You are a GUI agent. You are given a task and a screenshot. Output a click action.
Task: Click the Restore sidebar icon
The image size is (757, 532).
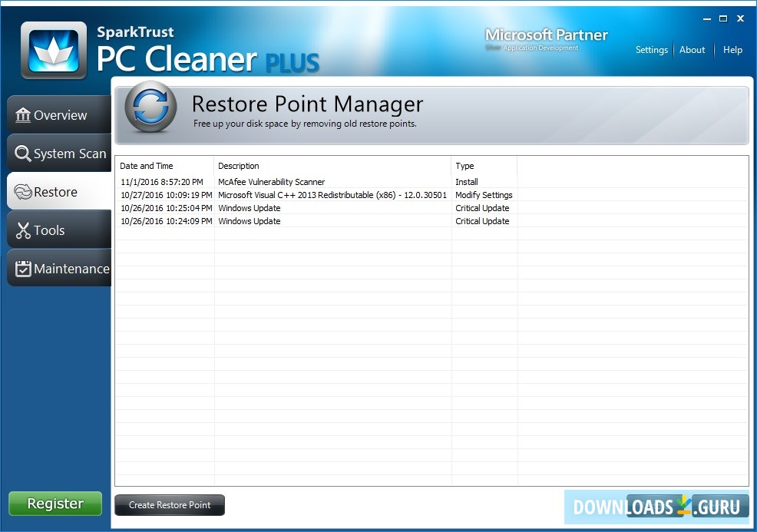tap(21, 191)
